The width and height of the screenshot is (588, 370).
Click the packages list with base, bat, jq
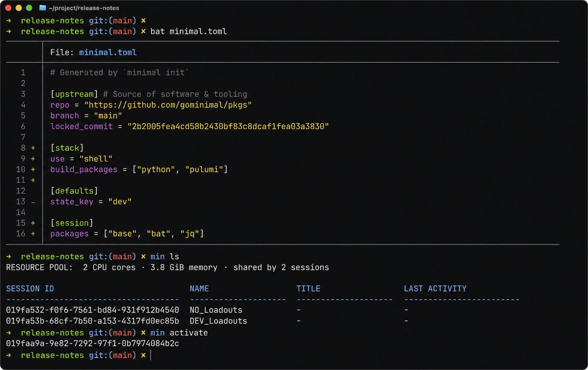127,234
